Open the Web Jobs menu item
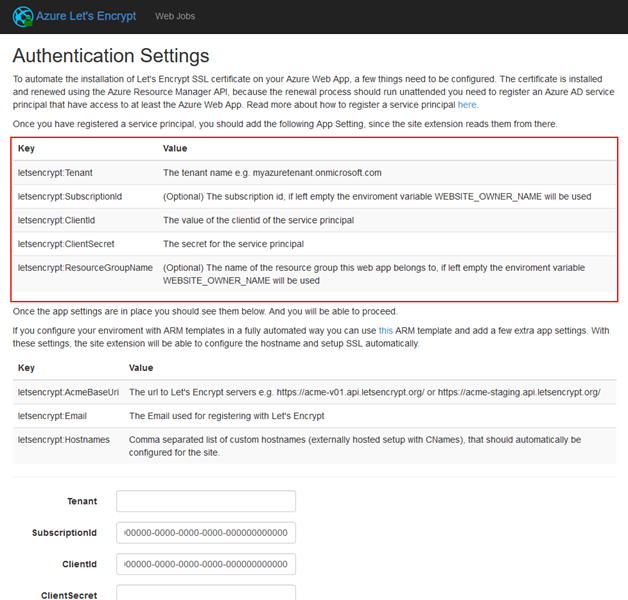The height and width of the screenshot is (600, 628). tap(177, 17)
